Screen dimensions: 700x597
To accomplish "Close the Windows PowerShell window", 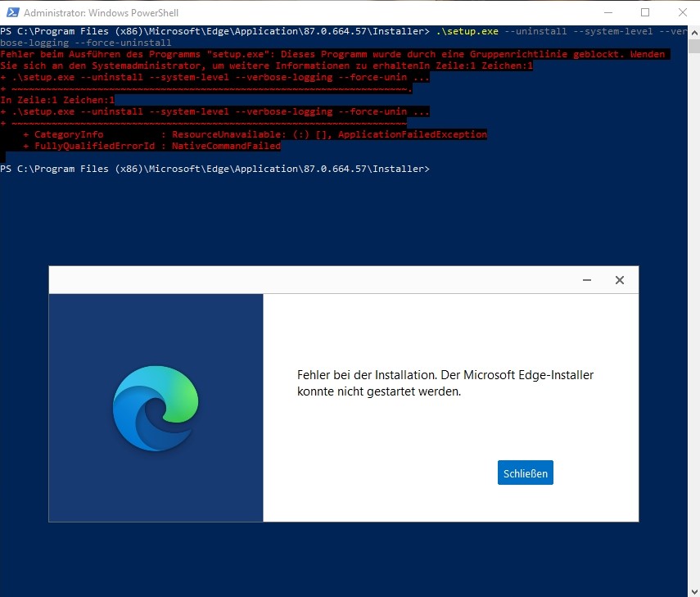I will (x=683, y=12).
